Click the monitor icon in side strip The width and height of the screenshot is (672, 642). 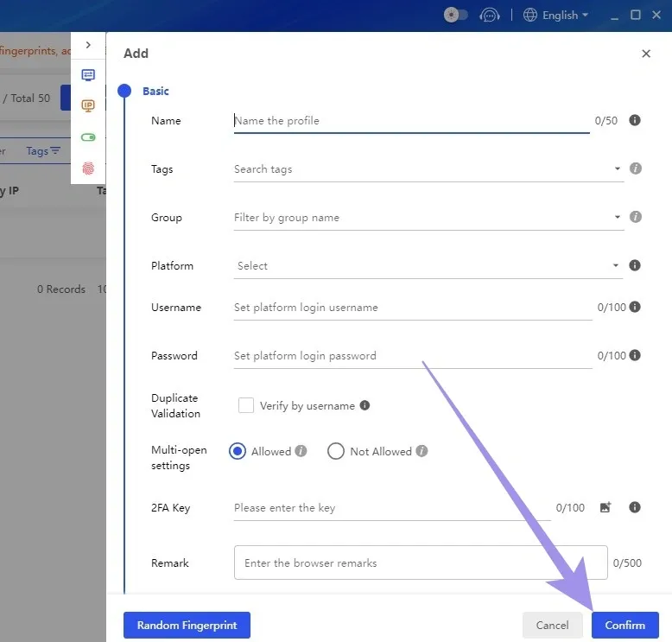[88, 75]
